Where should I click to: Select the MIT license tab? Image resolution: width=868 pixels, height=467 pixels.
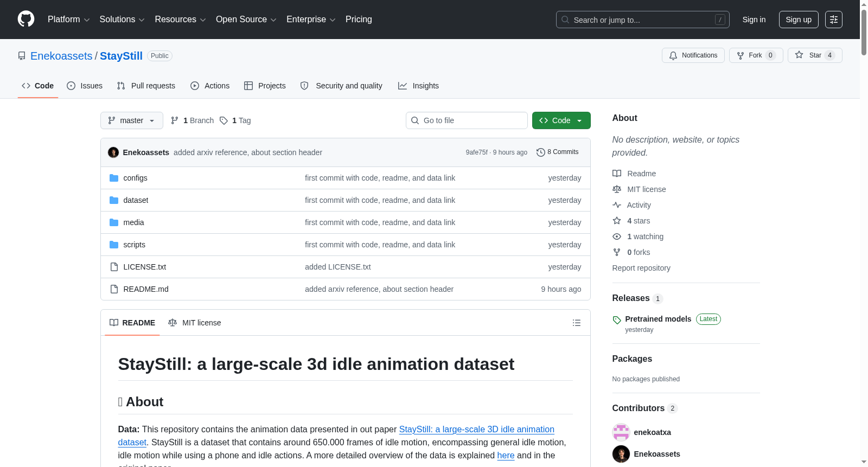tap(195, 323)
